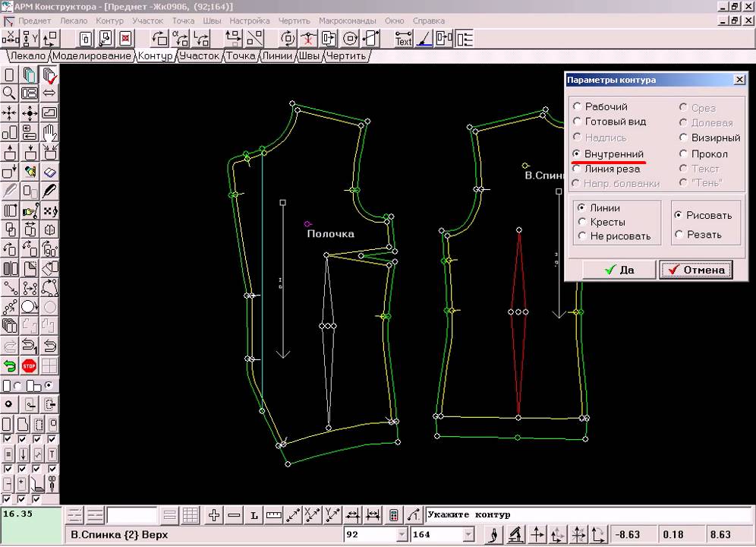Image resolution: width=756 pixels, height=547 pixels.
Task: Click the ruler measure icon
Action: point(273,515)
